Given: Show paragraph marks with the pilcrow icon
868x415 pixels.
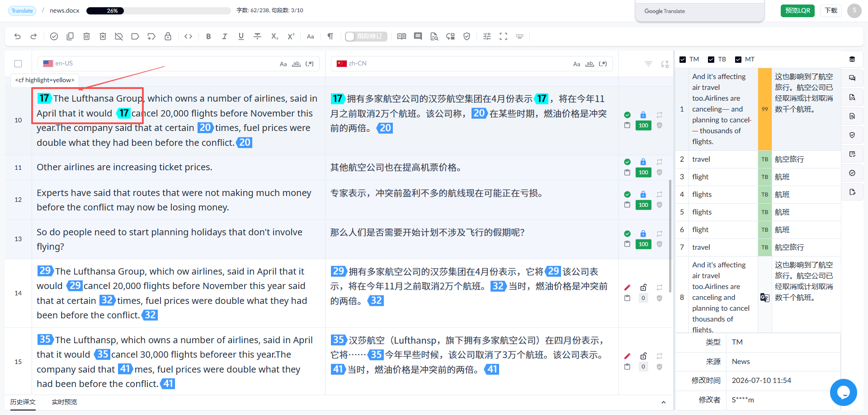Looking at the screenshot, I should 330,37.
